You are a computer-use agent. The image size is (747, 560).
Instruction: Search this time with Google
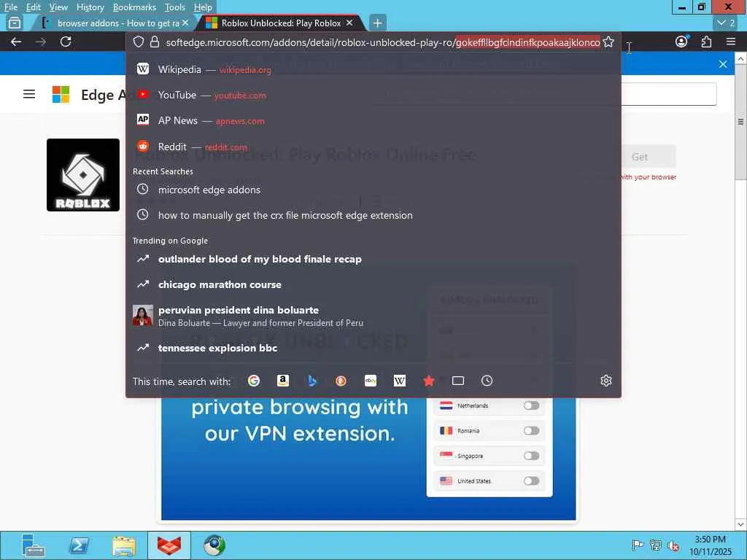click(254, 381)
